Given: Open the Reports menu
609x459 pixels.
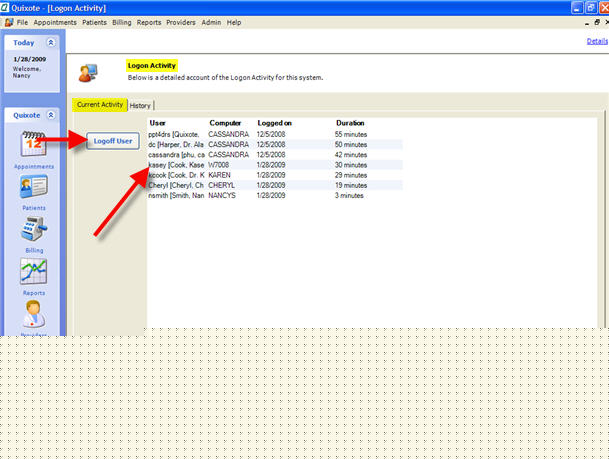Looking at the screenshot, I should (149, 23).
